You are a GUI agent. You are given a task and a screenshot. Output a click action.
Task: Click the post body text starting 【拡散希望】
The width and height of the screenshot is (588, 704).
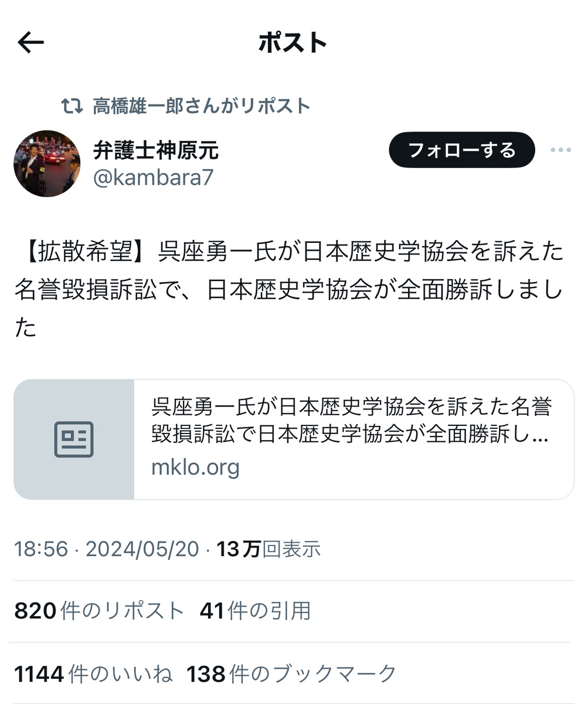click(x=288, y=290)
